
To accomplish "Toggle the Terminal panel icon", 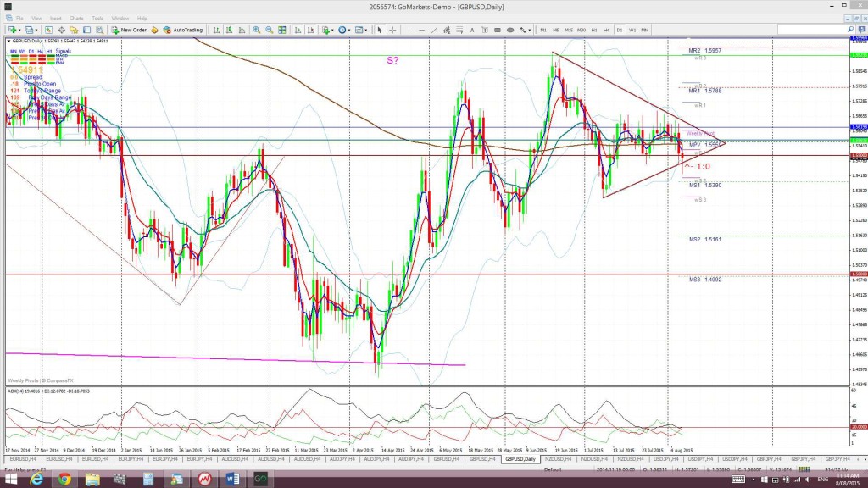I will pos(87,30).
